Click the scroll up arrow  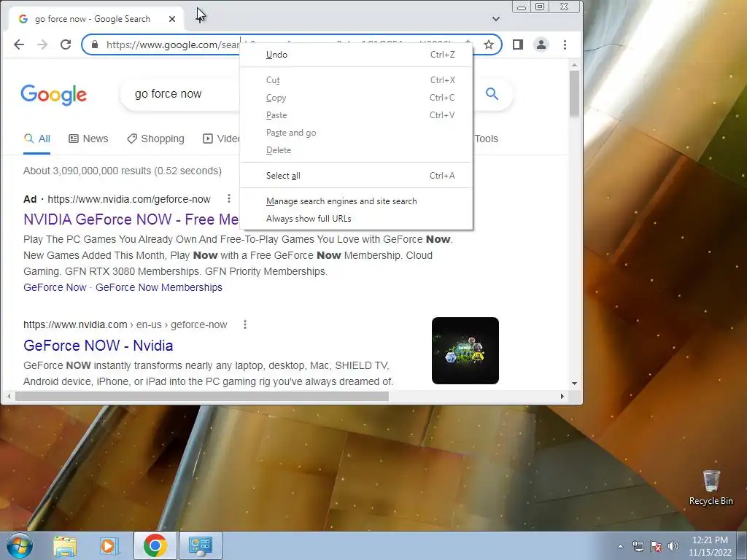tap(575, 65)
